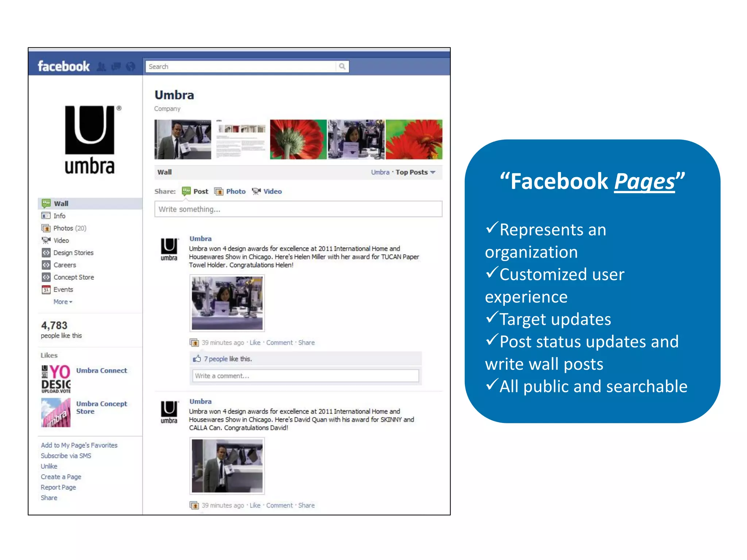The width and height of the screenshot is (747, 560).
Task: Click the Umbra Concept Store thumbnail image
Action: pos(56,413)
